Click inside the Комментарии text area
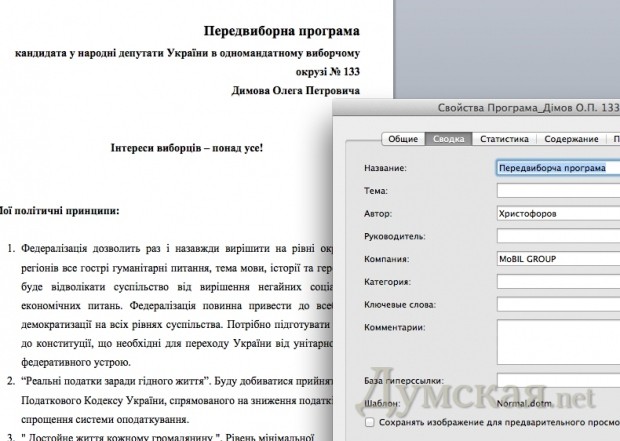This screenshot has width=620, height=441. pyautogui.click(x=556, y=342)
